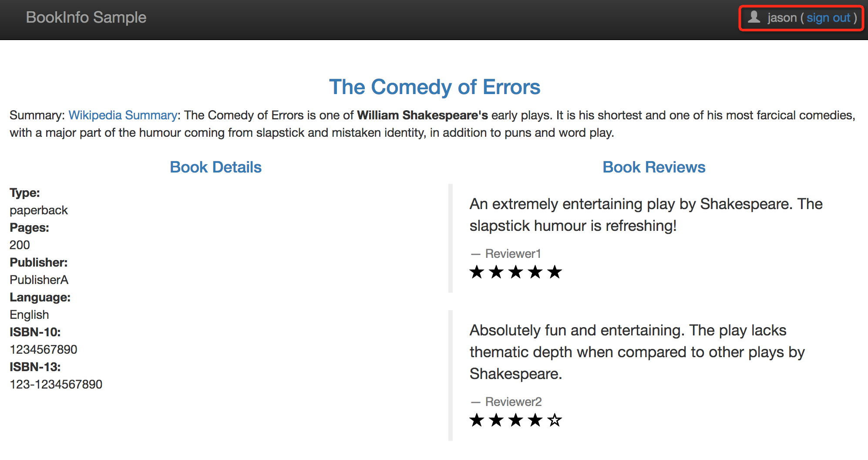The image size is (868, 460).
Task: Click the sign out link
Action: click(828, 18)
